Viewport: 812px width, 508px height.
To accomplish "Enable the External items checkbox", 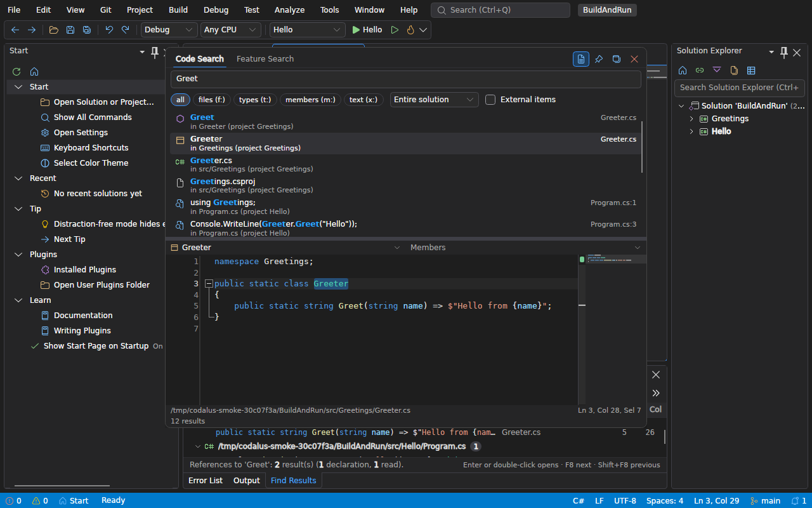I will [490, 100].
